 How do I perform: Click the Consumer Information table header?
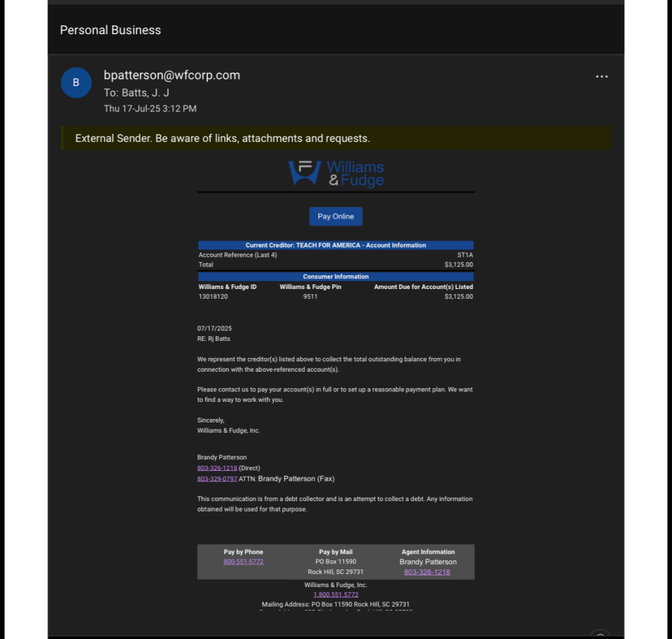[x=336, y=276]
